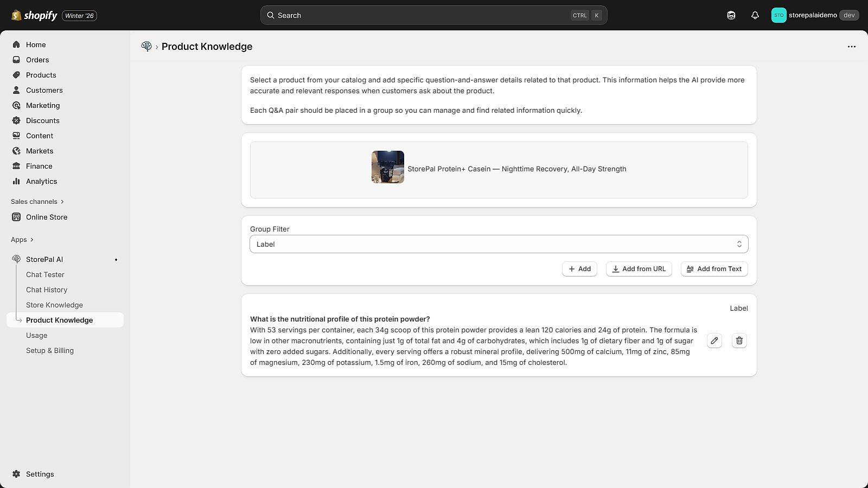Open Chat History

pyautogui.click(x=47, y=290)
